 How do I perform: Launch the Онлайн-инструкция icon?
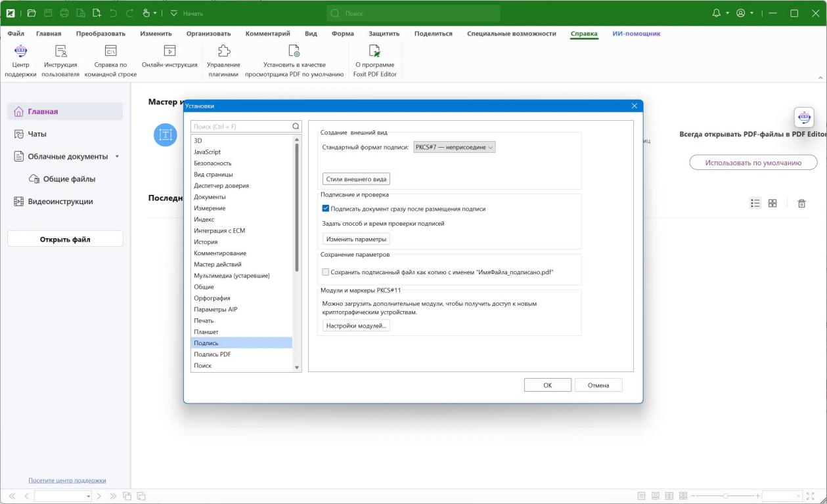point(169,51)
